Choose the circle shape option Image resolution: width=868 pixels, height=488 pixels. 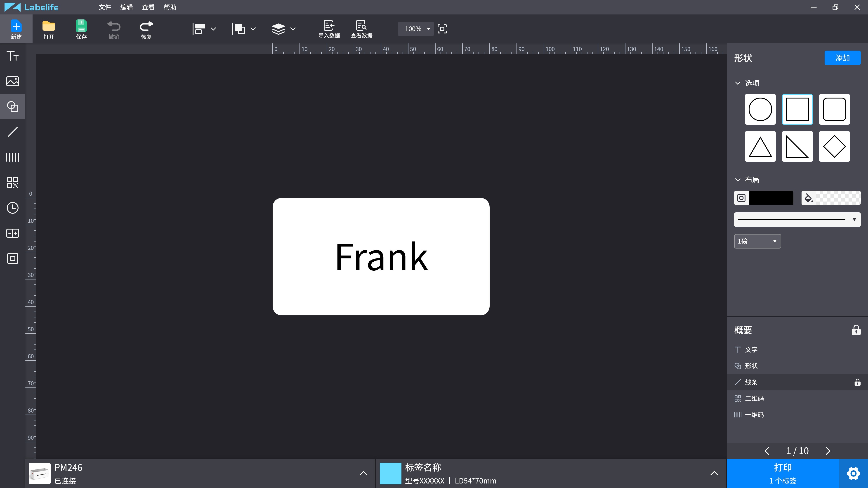tap(760, 109)
